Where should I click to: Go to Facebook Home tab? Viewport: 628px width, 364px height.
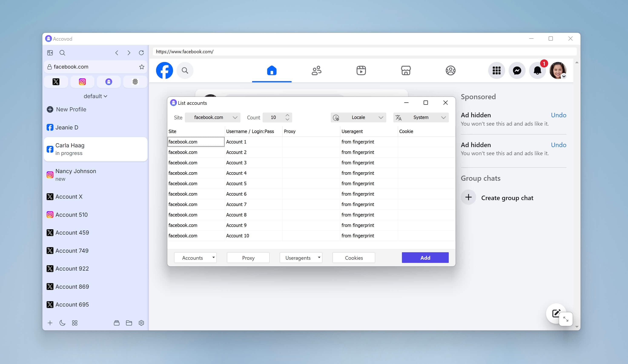272,70
